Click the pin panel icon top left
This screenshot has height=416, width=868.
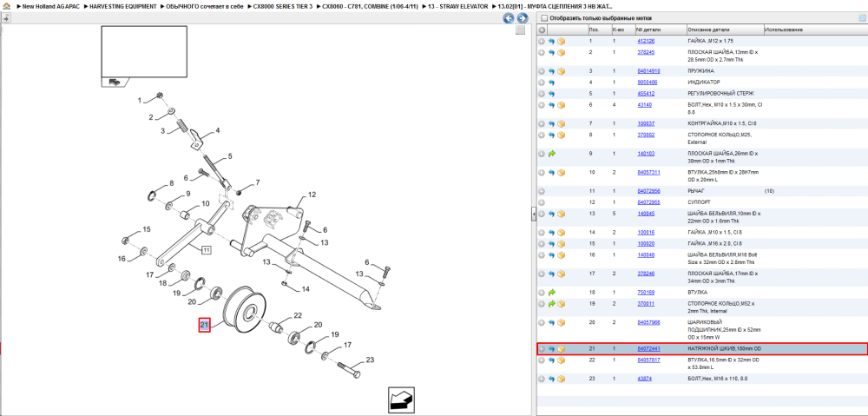click(x=5, y=17)
